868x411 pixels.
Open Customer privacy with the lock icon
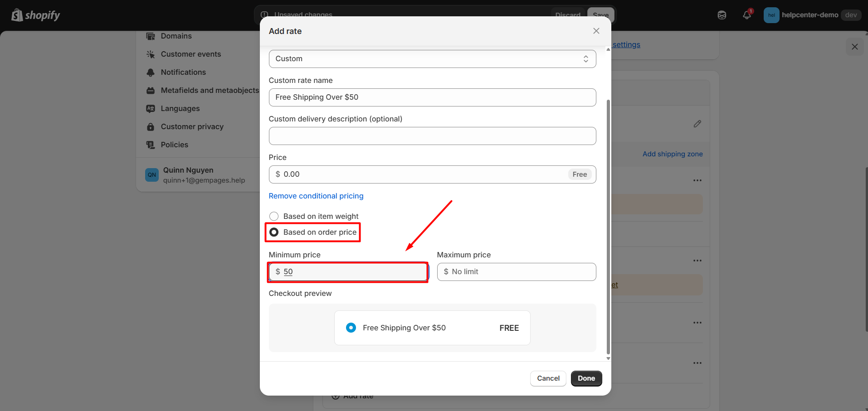[151, 126]
